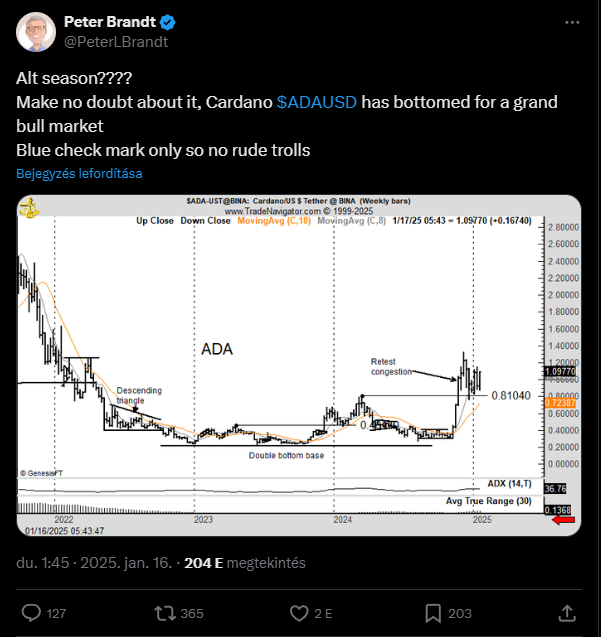Share the post via upload icon
Viewport: 601px width, 637px height.
point(567,613)
